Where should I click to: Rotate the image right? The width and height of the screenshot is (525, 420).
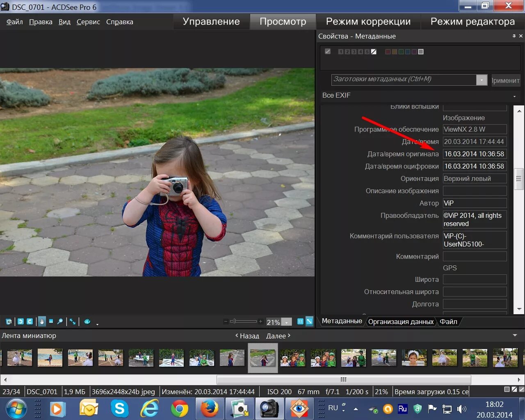pos(30,322)
